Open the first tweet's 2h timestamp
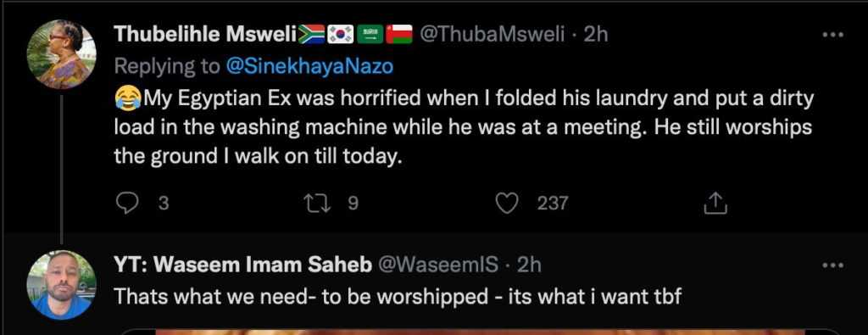The height and width of the screenshot is (335, 868). (596, 34)
